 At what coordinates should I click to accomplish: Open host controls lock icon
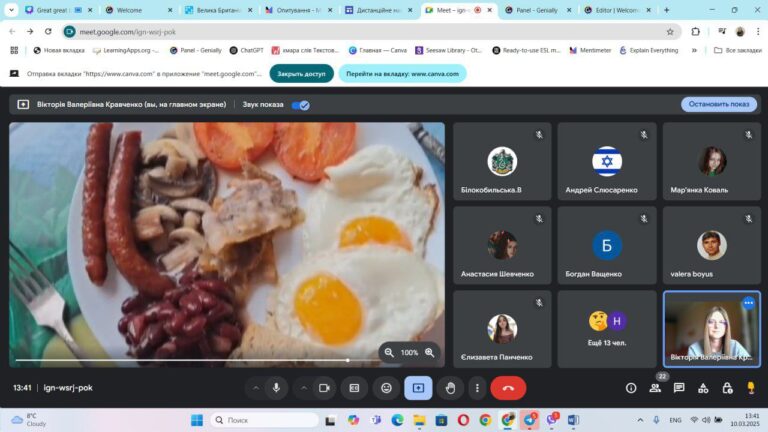pyautogui.click(x=727, y=388)
